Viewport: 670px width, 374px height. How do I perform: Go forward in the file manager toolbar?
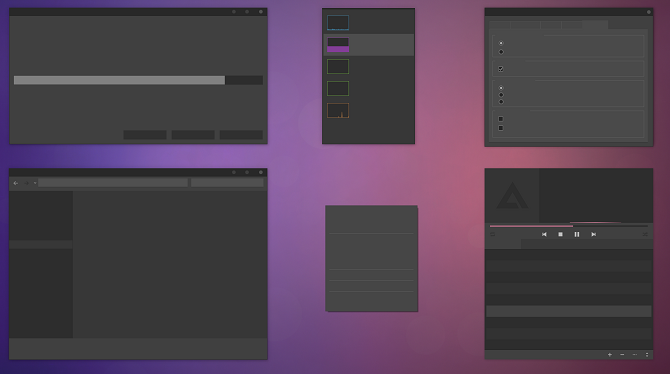click(26, 183)
